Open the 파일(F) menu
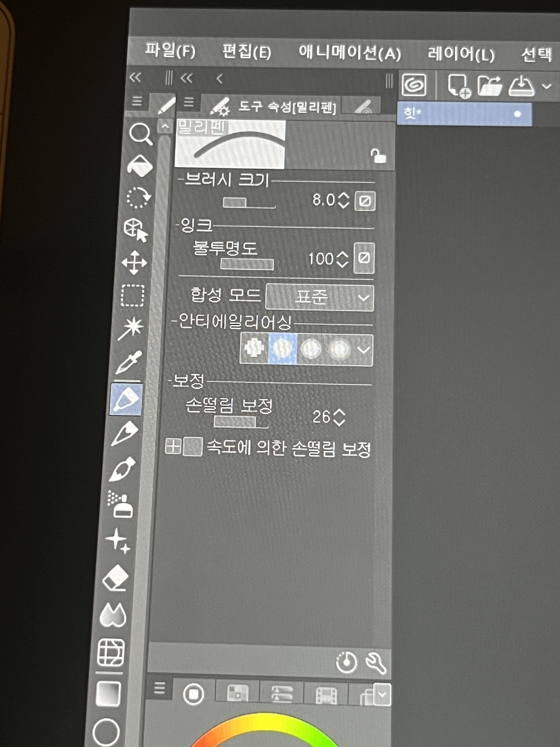Viewport: 560px width, 747px height. tap(170, 50)
